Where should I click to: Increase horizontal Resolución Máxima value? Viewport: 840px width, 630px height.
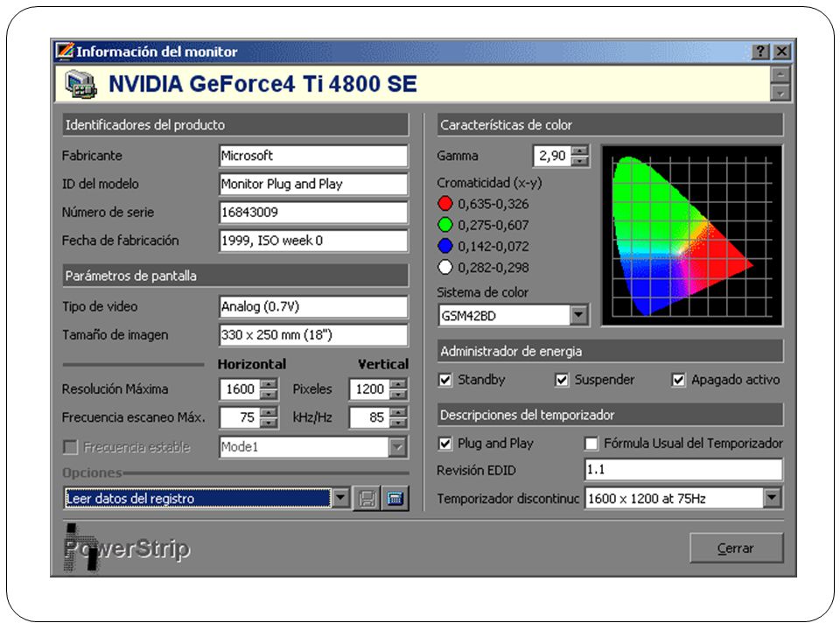click(269, 383)
